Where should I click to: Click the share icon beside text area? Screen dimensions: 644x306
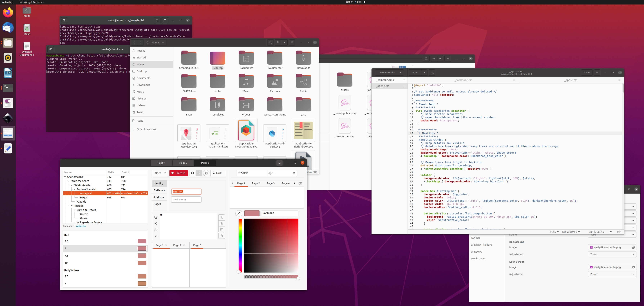156,223
